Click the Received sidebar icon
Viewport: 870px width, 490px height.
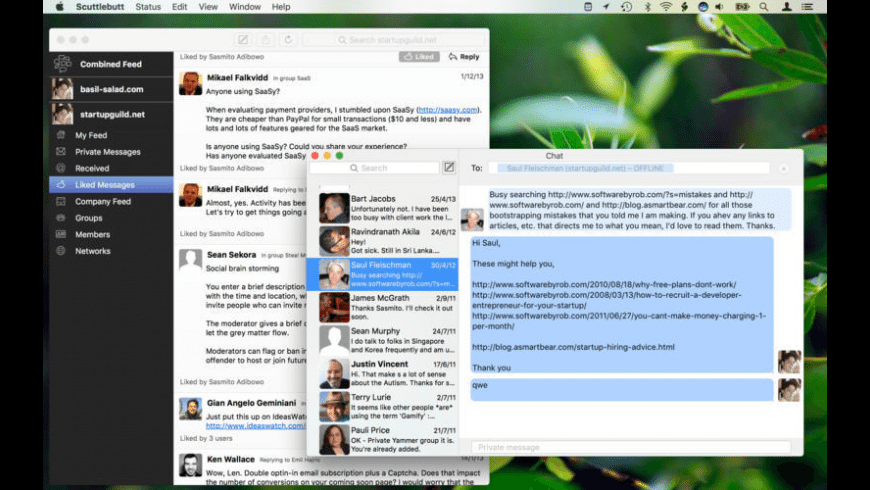61,168
